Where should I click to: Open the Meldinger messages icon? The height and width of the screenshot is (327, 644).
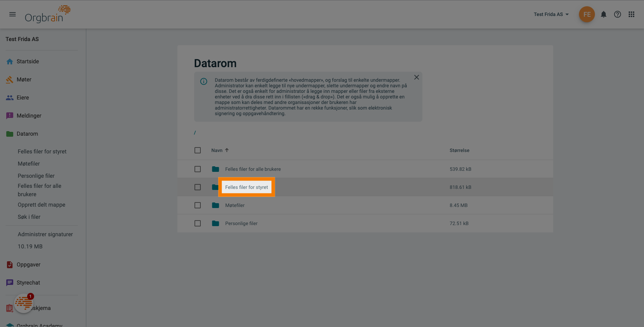click(10, 115)
